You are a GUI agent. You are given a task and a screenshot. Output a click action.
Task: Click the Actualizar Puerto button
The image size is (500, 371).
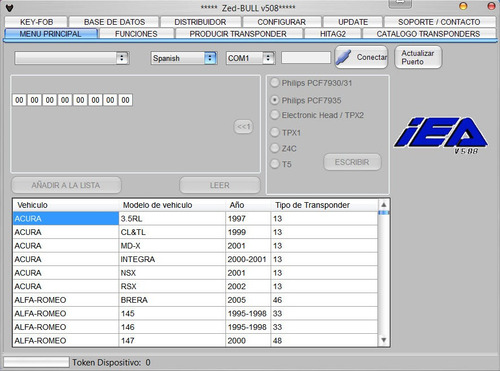418,57
